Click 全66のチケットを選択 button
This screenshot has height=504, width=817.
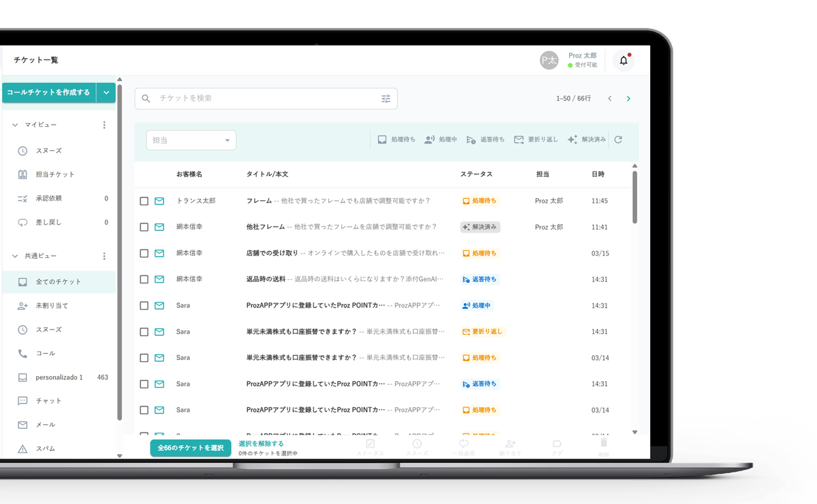pyautogui.click(x=191, y=448)
